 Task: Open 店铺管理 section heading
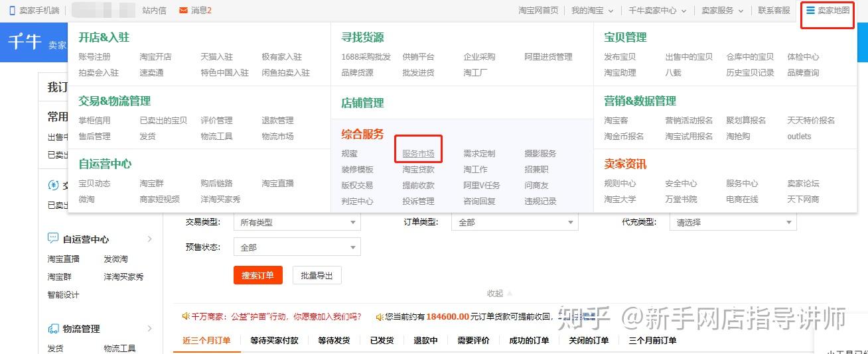click(362, 103)
